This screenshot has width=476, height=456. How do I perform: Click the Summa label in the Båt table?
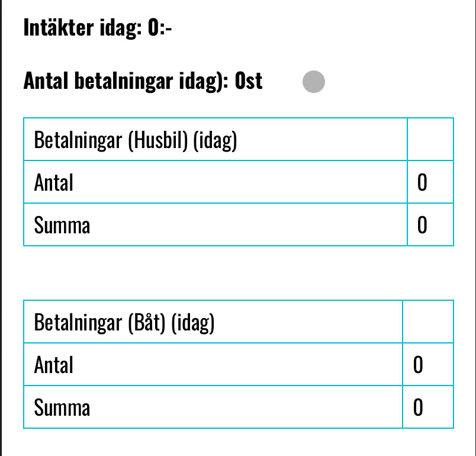coord(62,407)
